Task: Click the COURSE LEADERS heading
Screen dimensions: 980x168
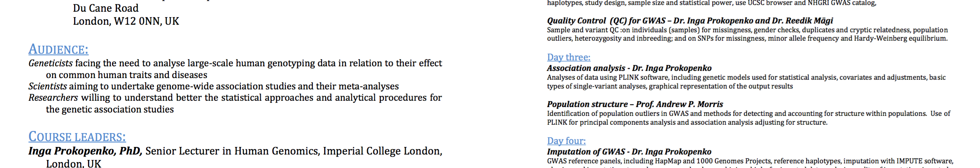Action: (77, 137)
